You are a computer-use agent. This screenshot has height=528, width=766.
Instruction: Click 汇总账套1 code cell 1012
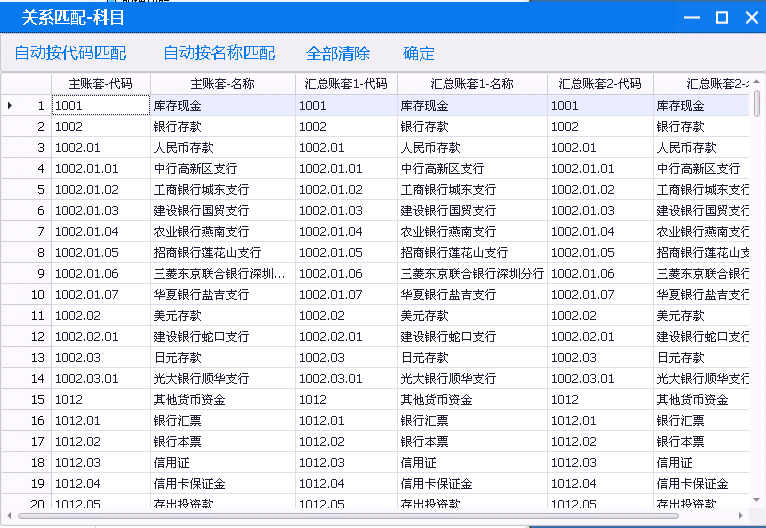coord(346,400)
